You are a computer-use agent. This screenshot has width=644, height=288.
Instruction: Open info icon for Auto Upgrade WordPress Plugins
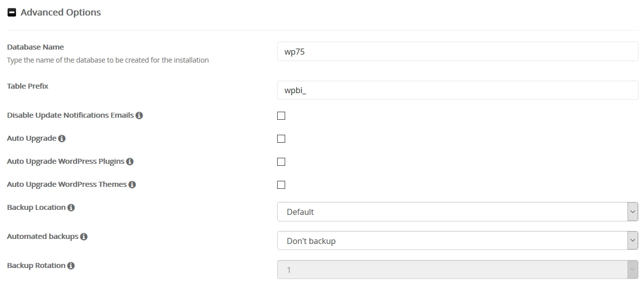point(130,162)
